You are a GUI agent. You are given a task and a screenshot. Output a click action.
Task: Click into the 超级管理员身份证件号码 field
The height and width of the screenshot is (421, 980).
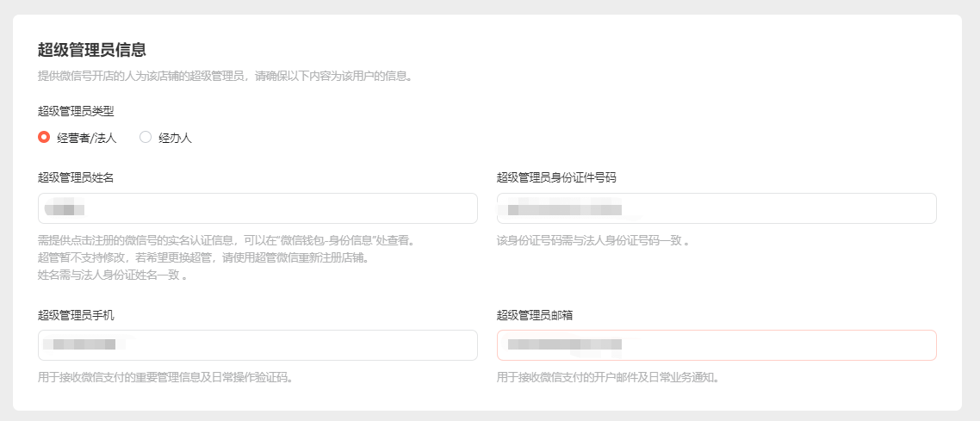click(716, 208)
